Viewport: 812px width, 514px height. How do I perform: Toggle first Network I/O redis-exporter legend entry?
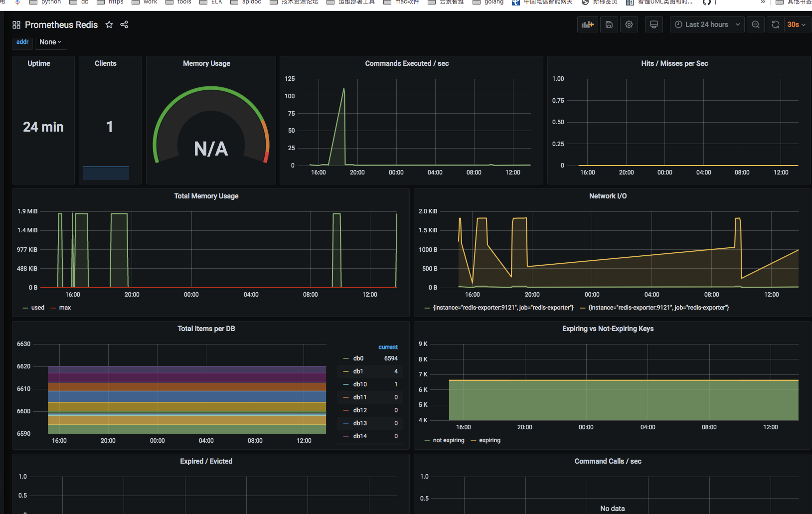[x=503, y=308]
